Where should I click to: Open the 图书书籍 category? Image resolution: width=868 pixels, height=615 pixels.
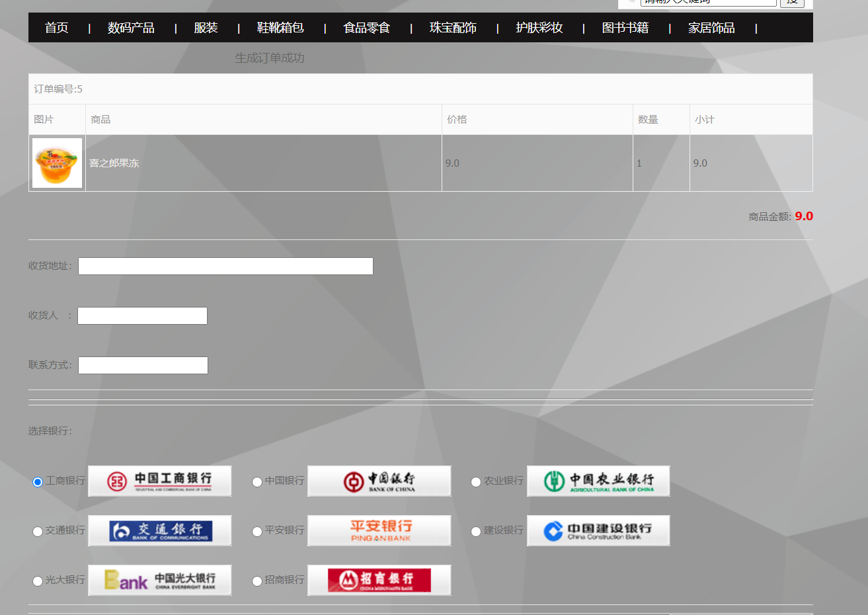coord(625,28)
